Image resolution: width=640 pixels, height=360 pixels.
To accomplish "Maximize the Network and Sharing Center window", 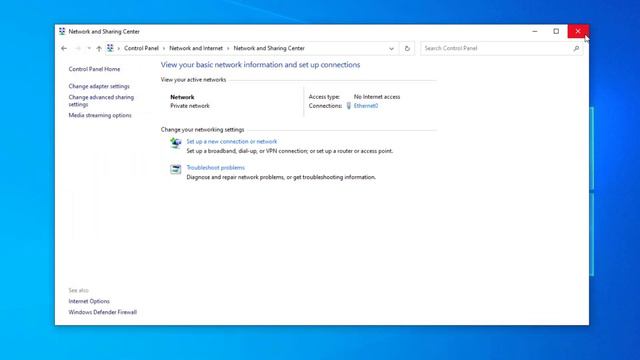I will [x=556, y=31].
